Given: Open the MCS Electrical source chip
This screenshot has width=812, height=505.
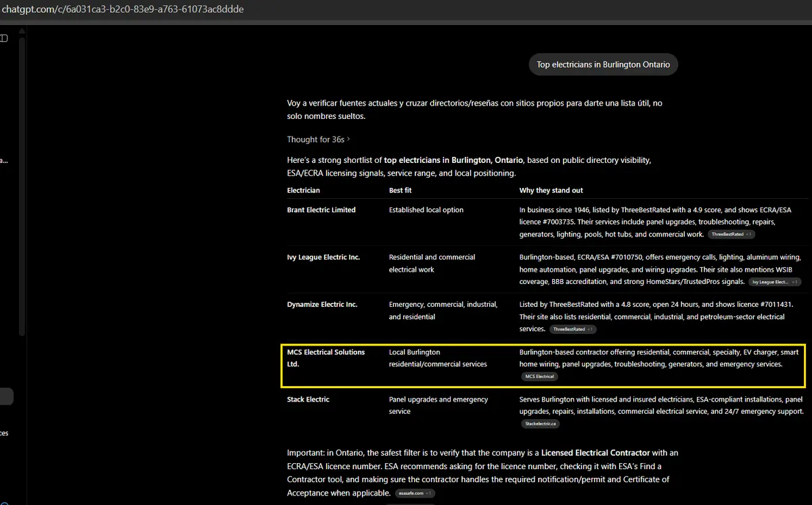Looking at the screenshot, I should [539, 377].
